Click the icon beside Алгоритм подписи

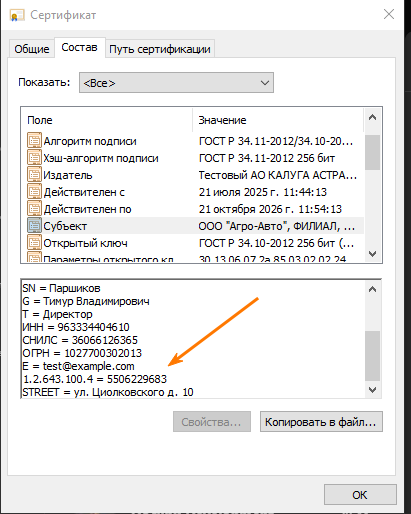point(34,141)
